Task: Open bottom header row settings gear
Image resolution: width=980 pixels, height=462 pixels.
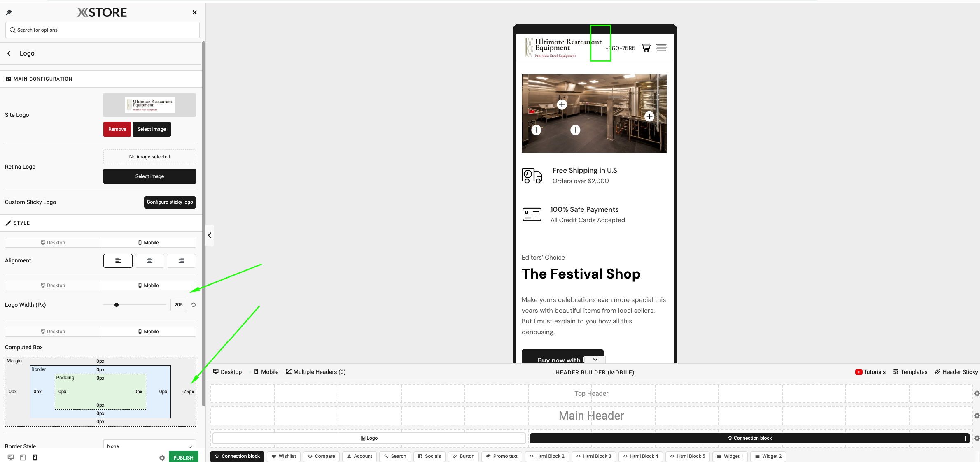Action: [977, 439]
